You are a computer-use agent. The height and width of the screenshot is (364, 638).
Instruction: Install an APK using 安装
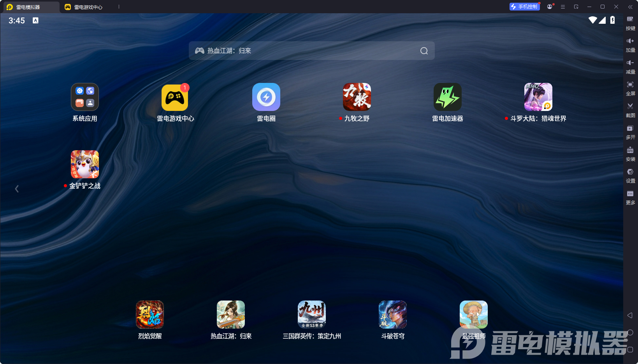tap(630, 154)
